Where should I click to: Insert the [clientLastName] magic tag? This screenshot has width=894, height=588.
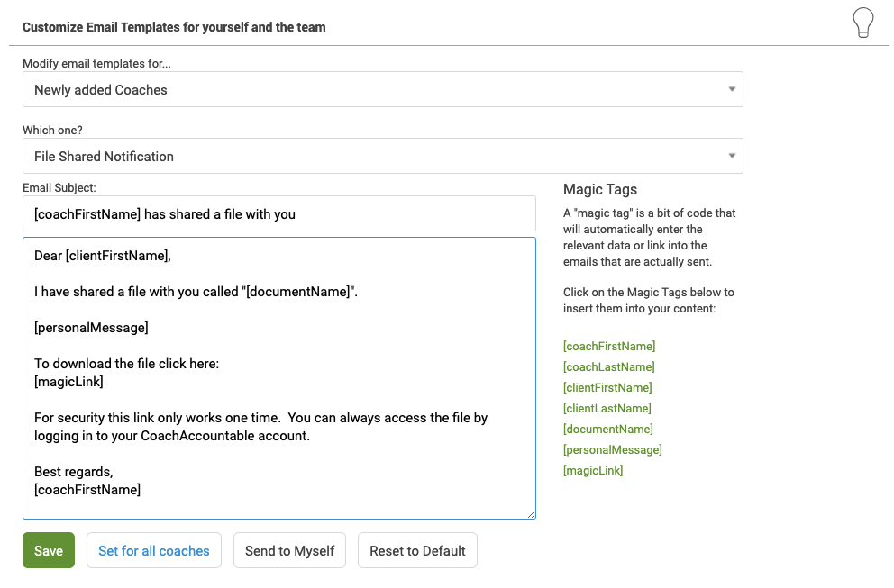coord(607,409)
